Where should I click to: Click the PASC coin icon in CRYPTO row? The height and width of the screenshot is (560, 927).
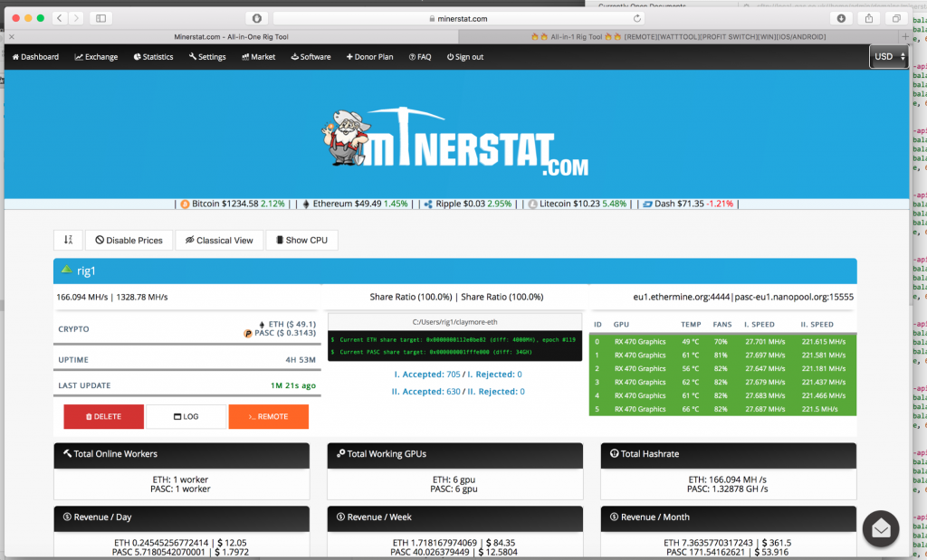(x=248, y=333)
